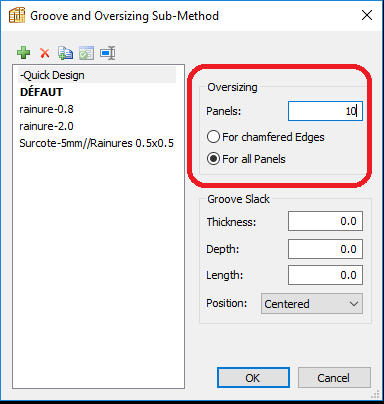Select For chamfered Edges radio button
The height and width of the screenshot is (404, 384).
pyautogui.click(x=213, y=137)
